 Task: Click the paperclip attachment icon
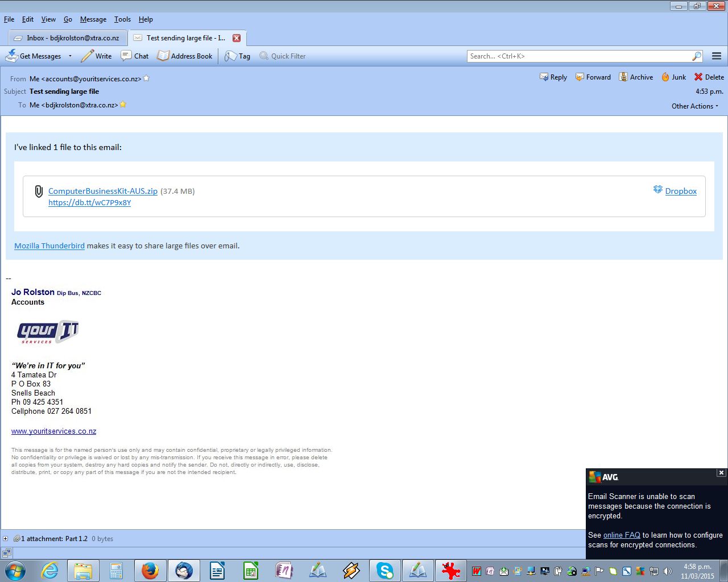39,192
